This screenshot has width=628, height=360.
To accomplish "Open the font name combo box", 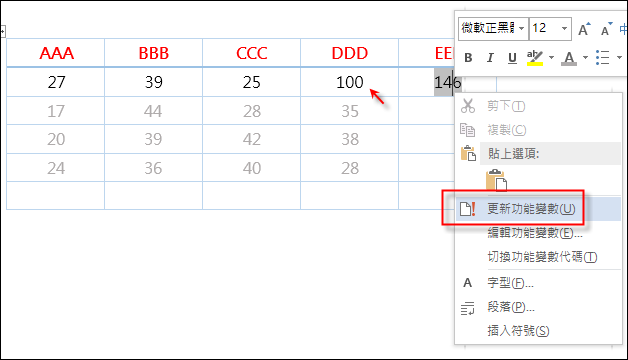I will (x=493, y=28).
